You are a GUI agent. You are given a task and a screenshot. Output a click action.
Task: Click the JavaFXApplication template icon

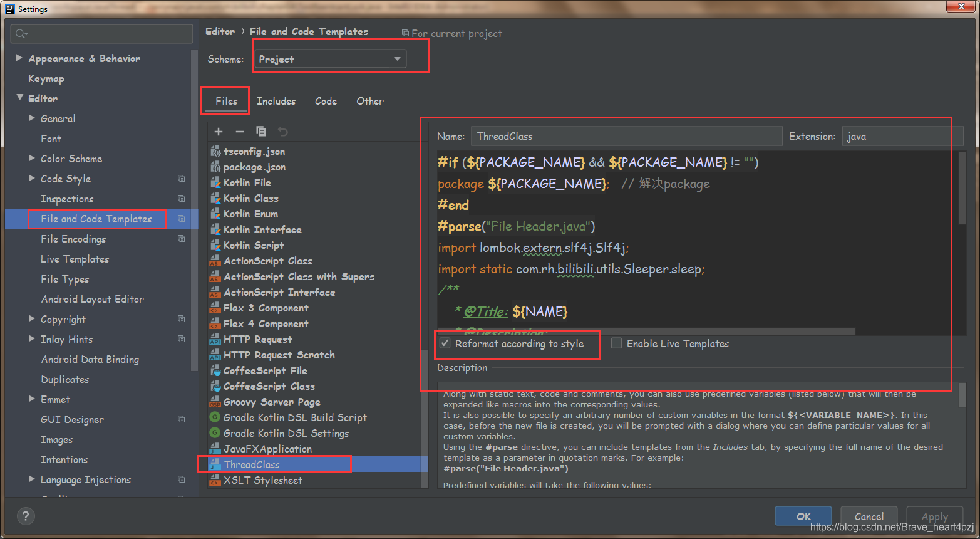215,449
